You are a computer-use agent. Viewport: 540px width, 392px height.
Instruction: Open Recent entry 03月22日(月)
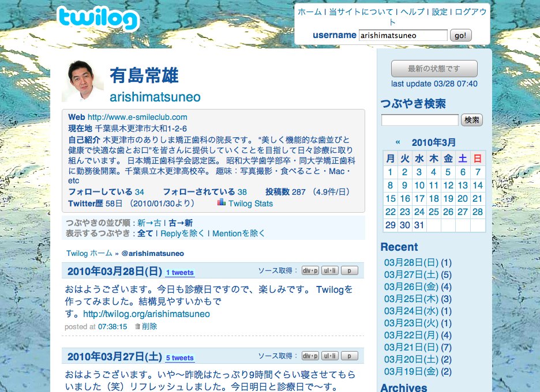pos(411,335)
